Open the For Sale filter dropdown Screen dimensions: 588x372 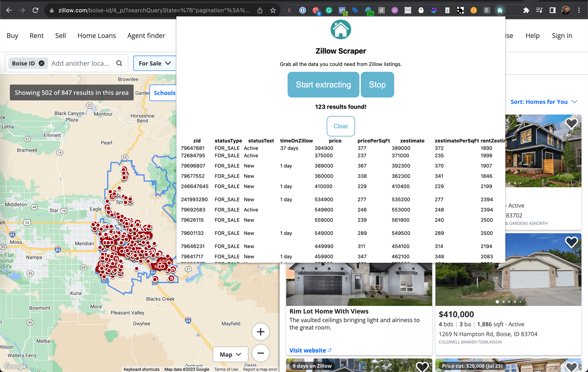coord(154,63)
